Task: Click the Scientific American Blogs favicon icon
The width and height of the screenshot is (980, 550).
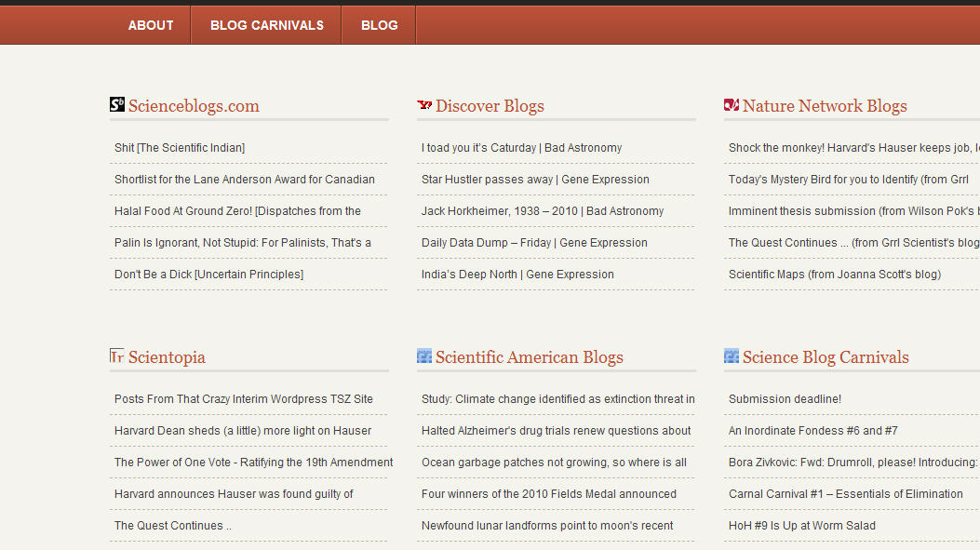Action: pos(424,356)
